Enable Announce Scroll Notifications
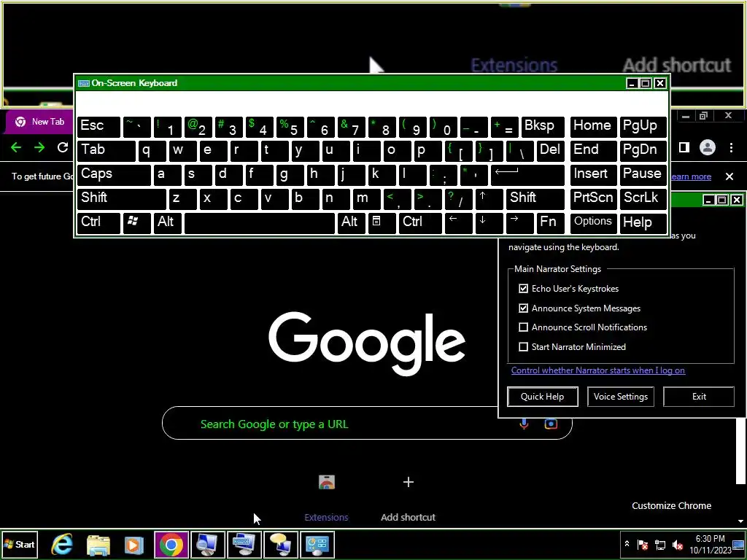Image resolution: width=747 pixels, height=560 pixels. (x=524, y=327)
